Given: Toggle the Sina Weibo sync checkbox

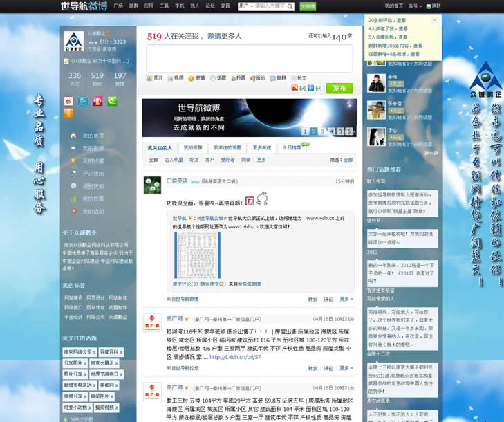Looking at the screenshot, I should click(302, 89).
